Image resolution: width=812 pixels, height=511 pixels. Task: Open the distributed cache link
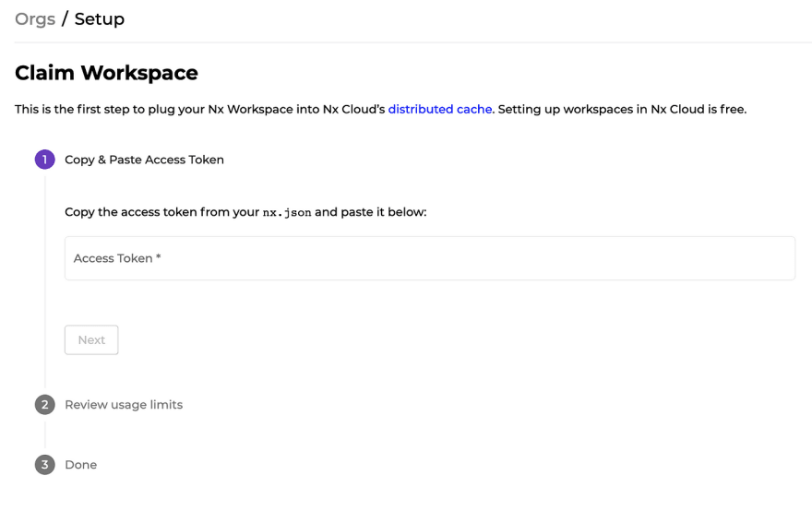[439, 109]
